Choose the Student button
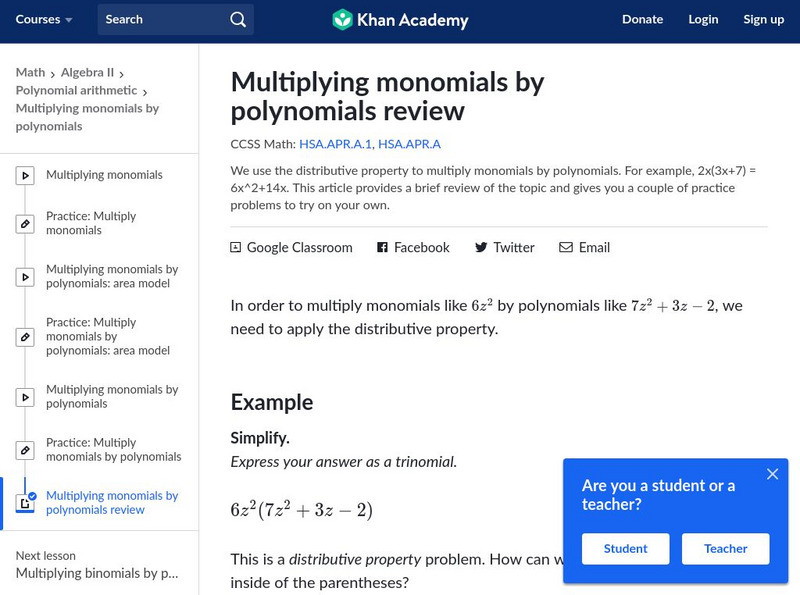 (x=625, y=549)
